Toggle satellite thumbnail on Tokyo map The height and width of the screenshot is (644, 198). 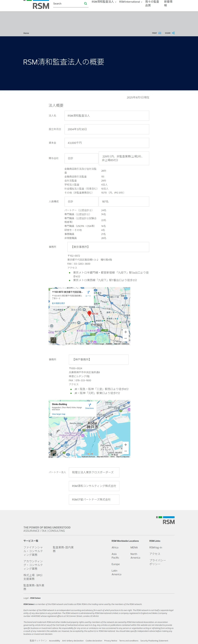coord(53,340)
